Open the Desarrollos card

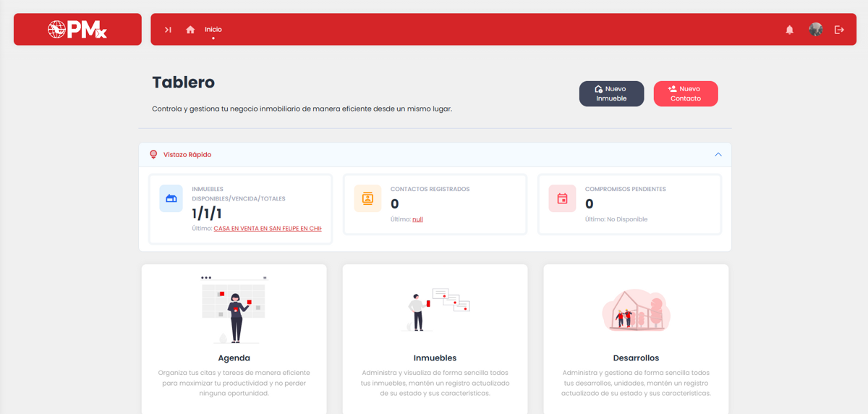[x=636, y=358]
